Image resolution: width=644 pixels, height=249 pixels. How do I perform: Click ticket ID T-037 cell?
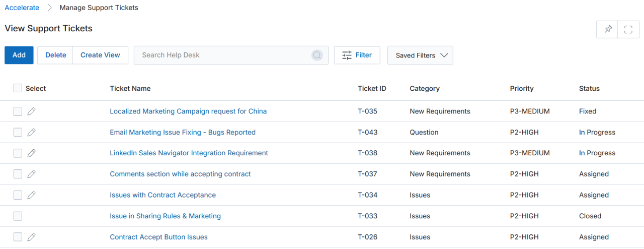click(367, 174)
